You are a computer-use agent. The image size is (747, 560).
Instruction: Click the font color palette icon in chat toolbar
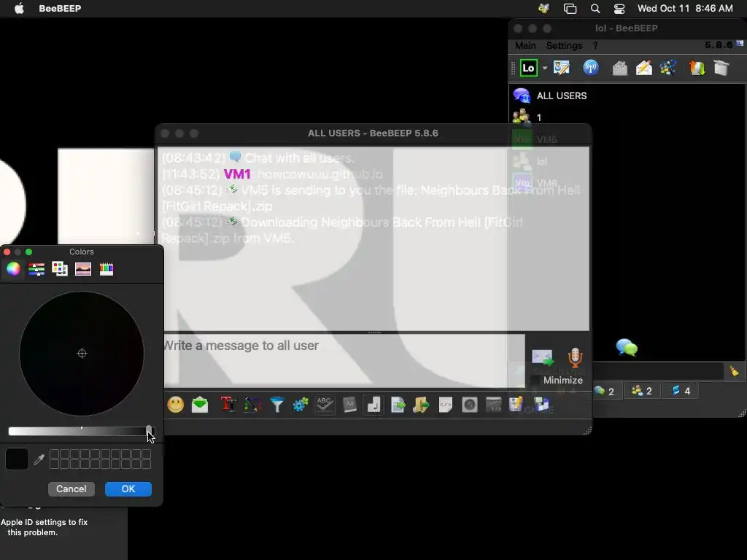coord(252,405)
